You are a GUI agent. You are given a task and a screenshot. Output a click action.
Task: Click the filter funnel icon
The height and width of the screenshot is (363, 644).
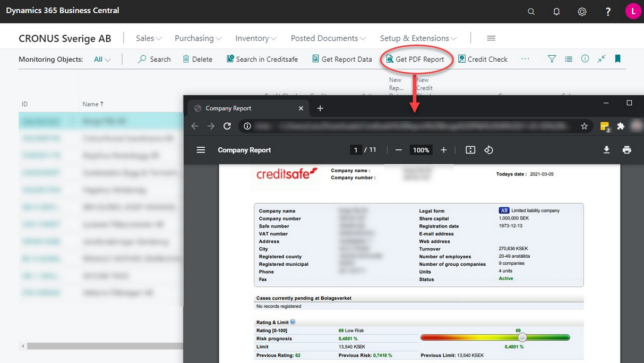click(552, 59)
